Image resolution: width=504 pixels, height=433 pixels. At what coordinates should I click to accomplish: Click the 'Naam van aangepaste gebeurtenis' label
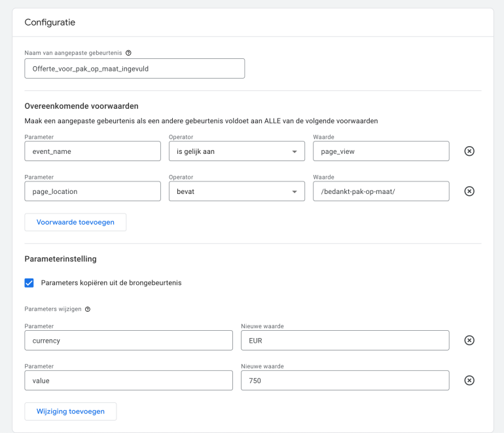point(73,53)
